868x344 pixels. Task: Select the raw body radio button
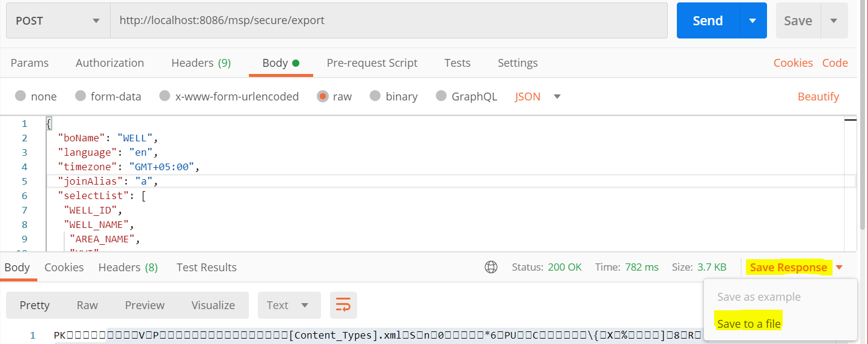tap(323, 96)
